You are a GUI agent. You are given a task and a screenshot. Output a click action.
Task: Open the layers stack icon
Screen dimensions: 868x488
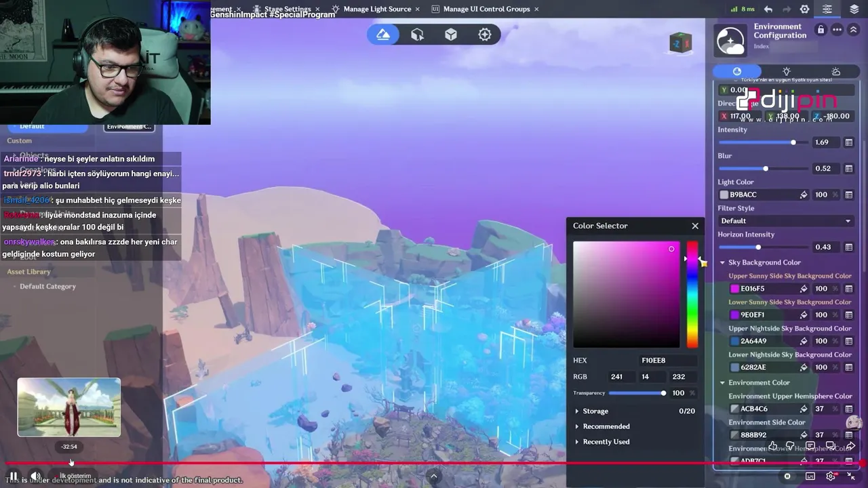pyautogui.click(x=854, y=9)
